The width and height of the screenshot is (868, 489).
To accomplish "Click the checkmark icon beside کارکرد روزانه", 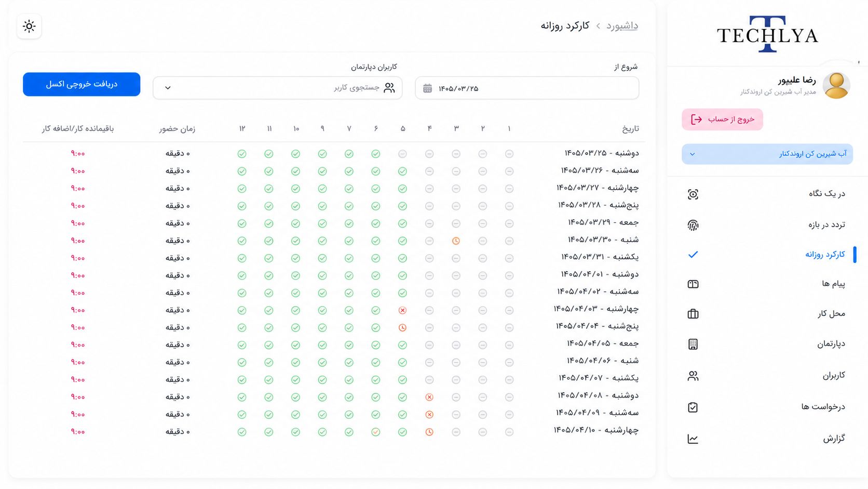I will coord(693,255).
